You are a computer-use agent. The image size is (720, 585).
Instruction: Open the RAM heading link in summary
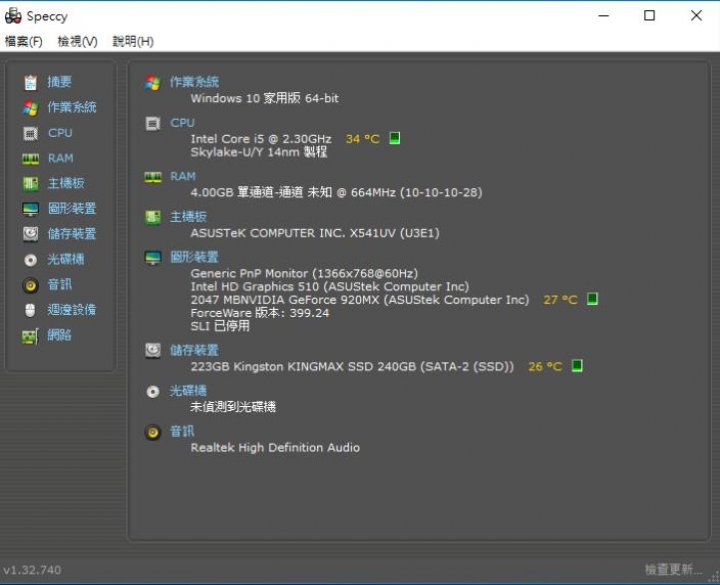(x=183, y=176)
